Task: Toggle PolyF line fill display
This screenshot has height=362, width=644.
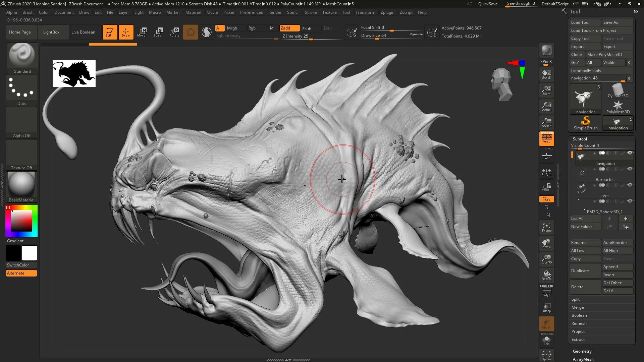Action: 546,291
